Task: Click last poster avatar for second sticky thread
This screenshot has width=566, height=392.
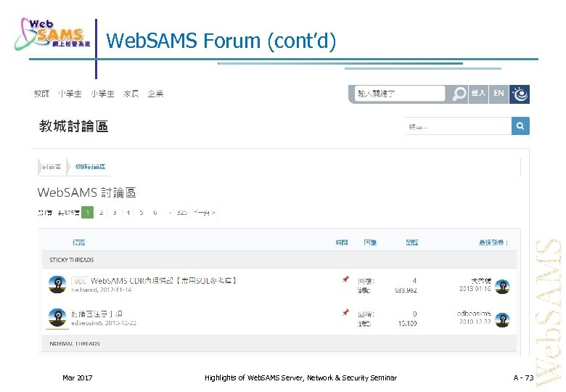Action: 502,319
